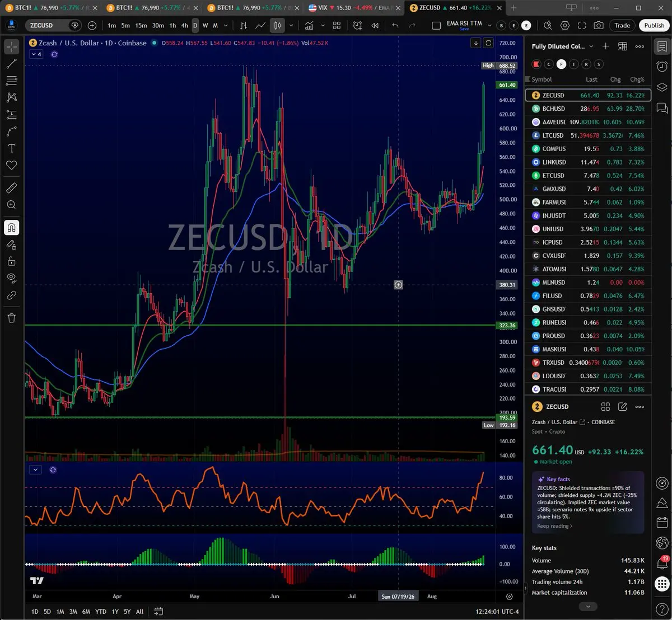Add symbol to the watchlist
This screenshot has width=672, height=620.
coord(605,46)
